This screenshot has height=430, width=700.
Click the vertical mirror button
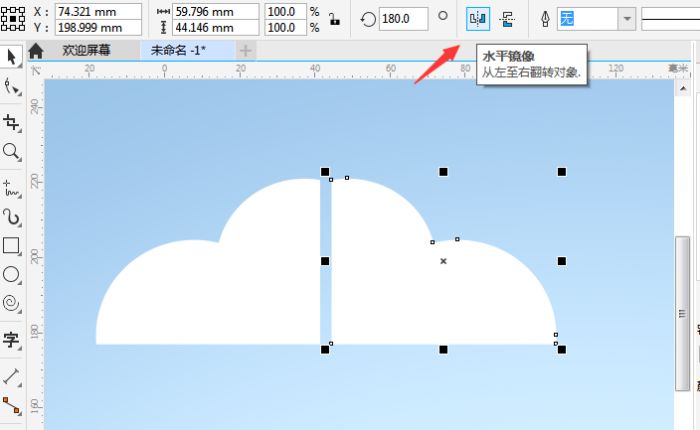tap(507, 19)
